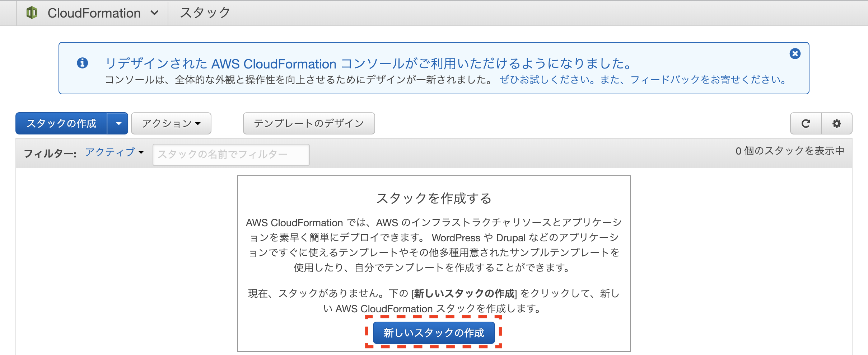Screen dimensions: 868x355
Task: Click the 新しいスタックの作成 button
Action: point(434,333)
